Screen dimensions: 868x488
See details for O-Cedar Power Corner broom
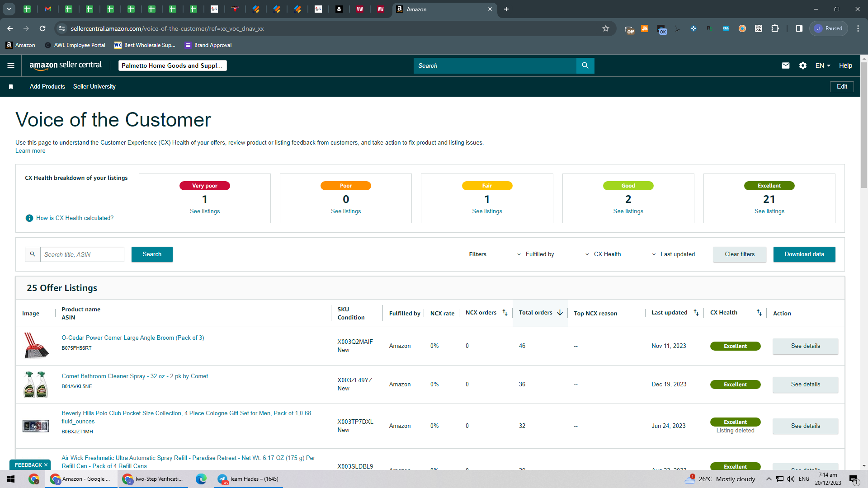[805, 346]
